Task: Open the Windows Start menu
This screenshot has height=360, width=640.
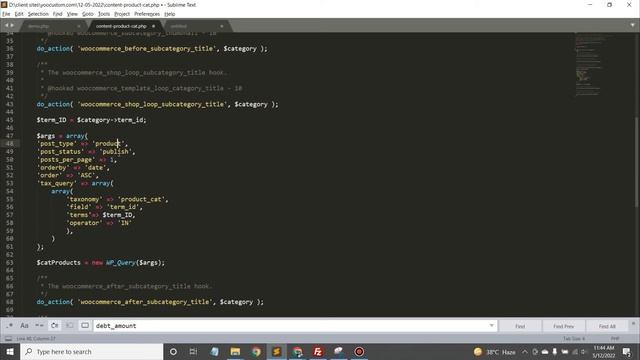Action: [x=10, y=351]
